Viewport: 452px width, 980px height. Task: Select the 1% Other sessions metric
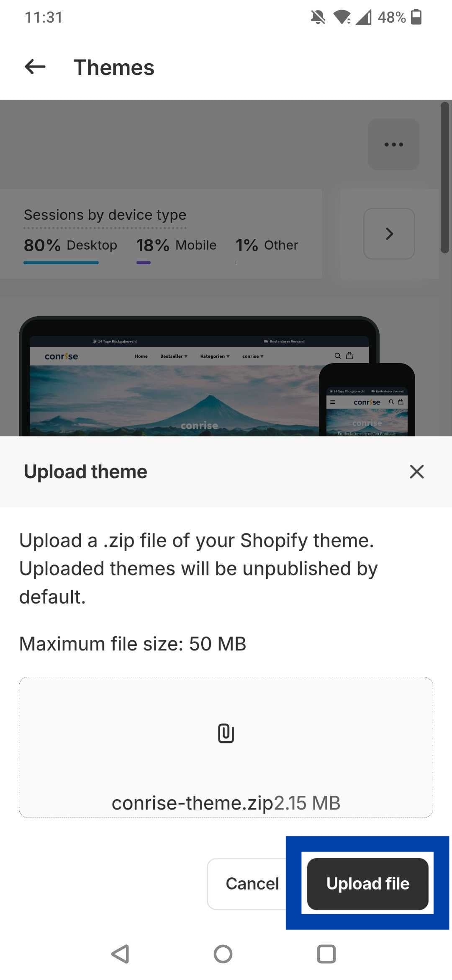[267, 245]
